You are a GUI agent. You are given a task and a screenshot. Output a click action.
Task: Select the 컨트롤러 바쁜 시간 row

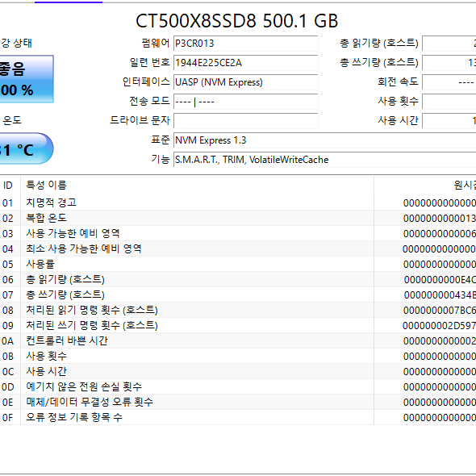click(x=238, y=341)
